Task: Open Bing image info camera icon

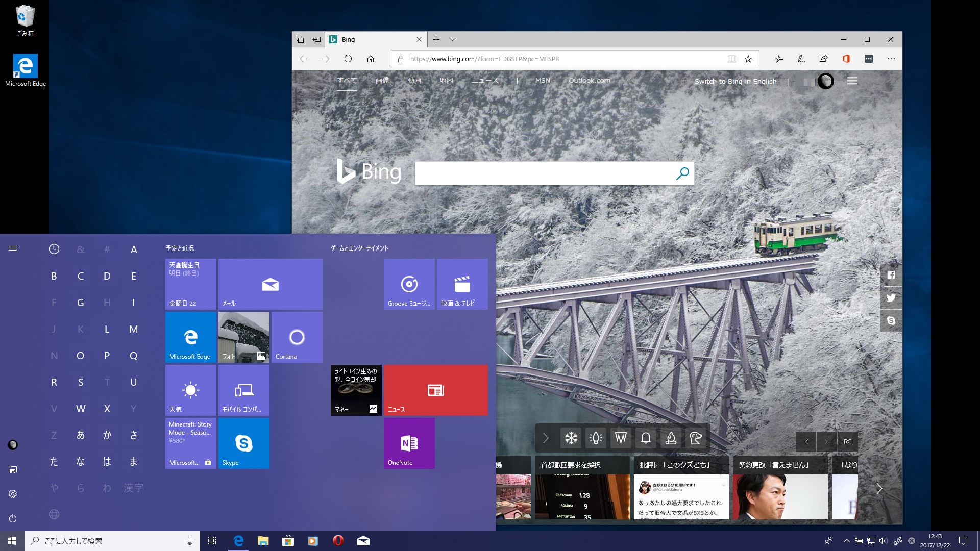Action: (x=848, y=442)
